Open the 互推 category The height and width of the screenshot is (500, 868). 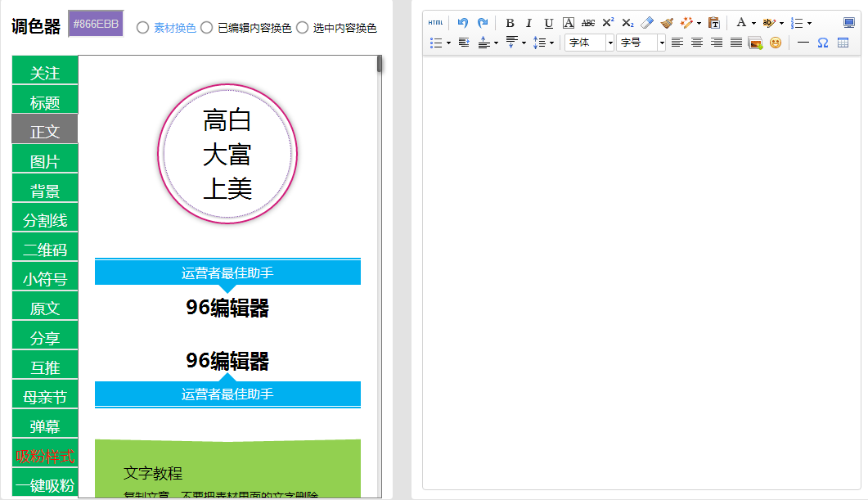tap(45, 364)
